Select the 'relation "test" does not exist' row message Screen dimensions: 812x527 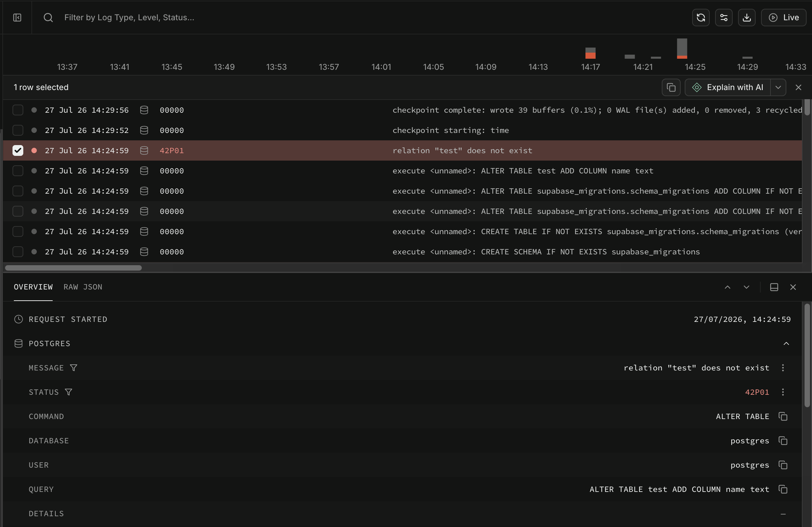[x=462, y=150]
